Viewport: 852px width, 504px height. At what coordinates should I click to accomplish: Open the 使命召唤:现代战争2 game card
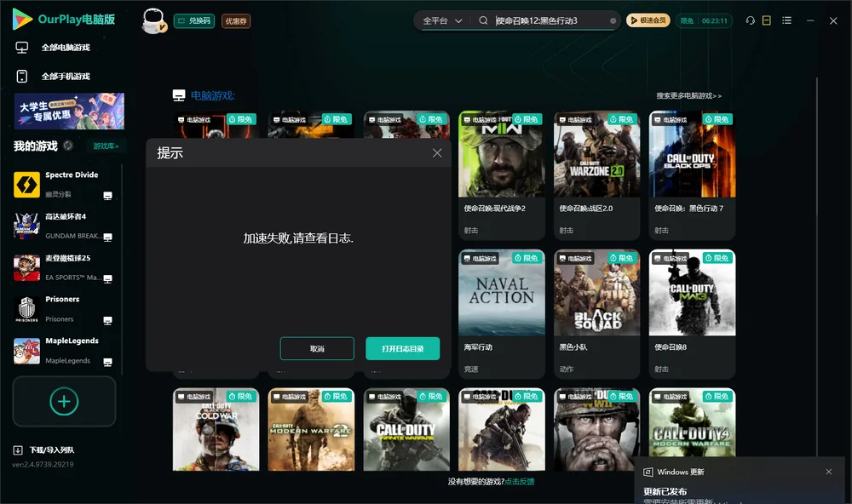(x=502, y=175)
